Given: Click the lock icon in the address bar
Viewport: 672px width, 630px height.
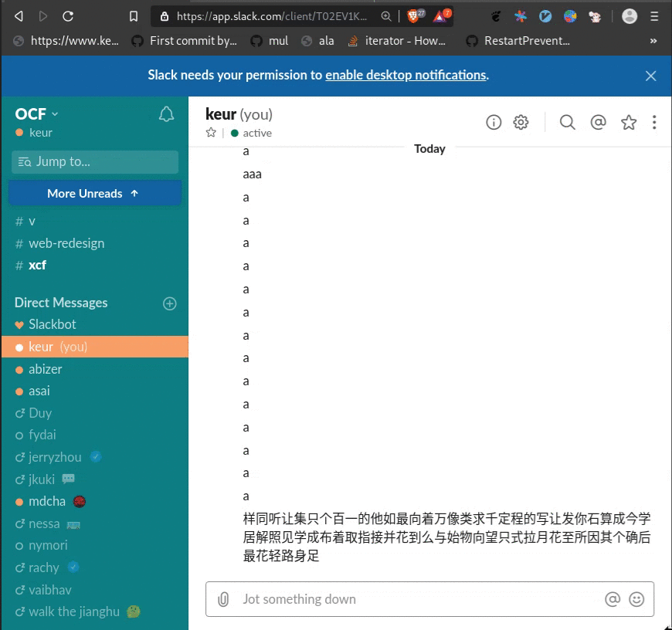Looking at the screenshot, I should point(165,16).
